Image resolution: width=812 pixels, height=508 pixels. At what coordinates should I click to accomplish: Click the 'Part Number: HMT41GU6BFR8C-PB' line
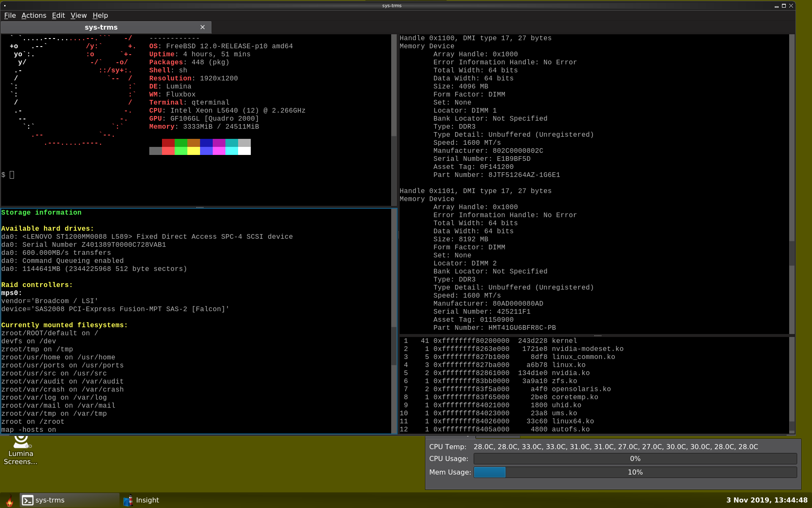click(x=495, y=328)
